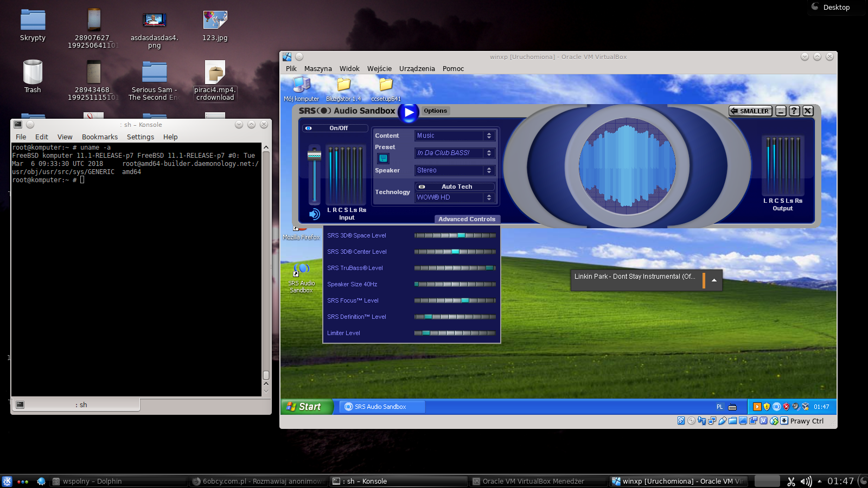The image size is (868, 488).
Task: Toggle the SRS On/Off switch
Action: [335, 128]
